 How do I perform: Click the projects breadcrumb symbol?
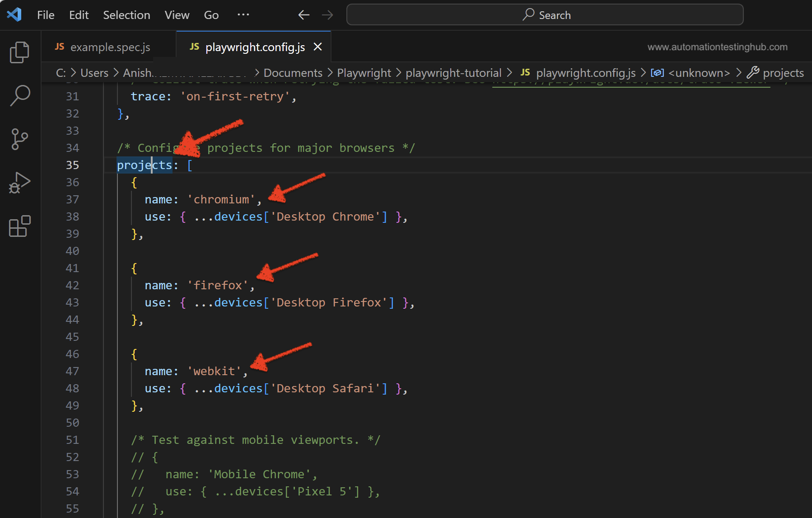click(775, 73)
